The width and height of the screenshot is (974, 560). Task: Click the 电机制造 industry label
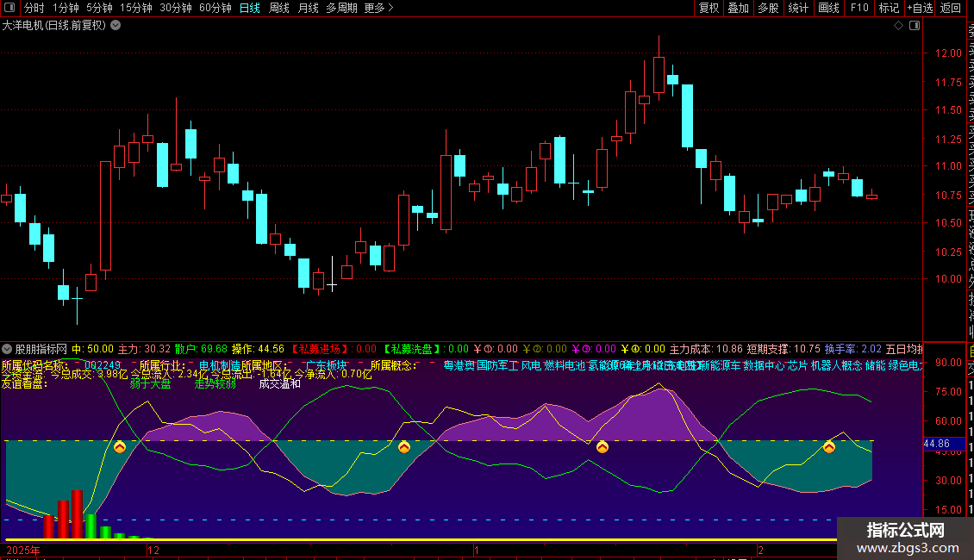click(219, 365)
